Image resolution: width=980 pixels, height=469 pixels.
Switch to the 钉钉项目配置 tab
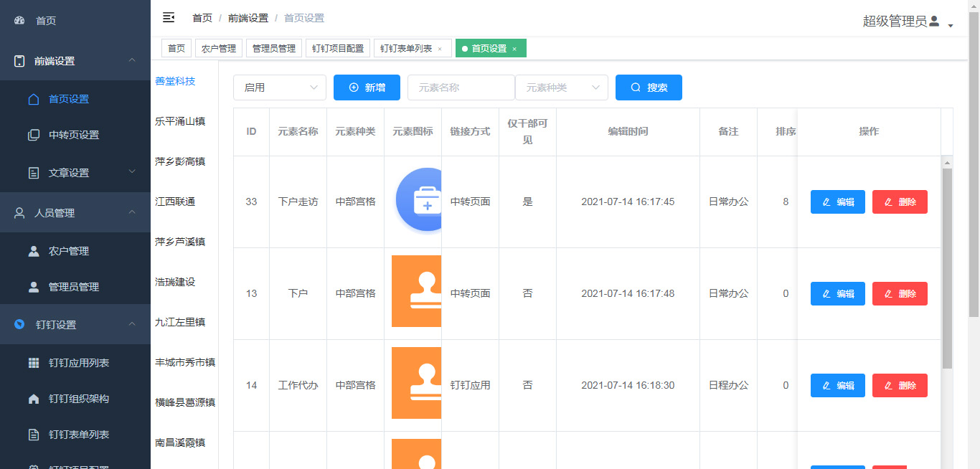(337, 48)
